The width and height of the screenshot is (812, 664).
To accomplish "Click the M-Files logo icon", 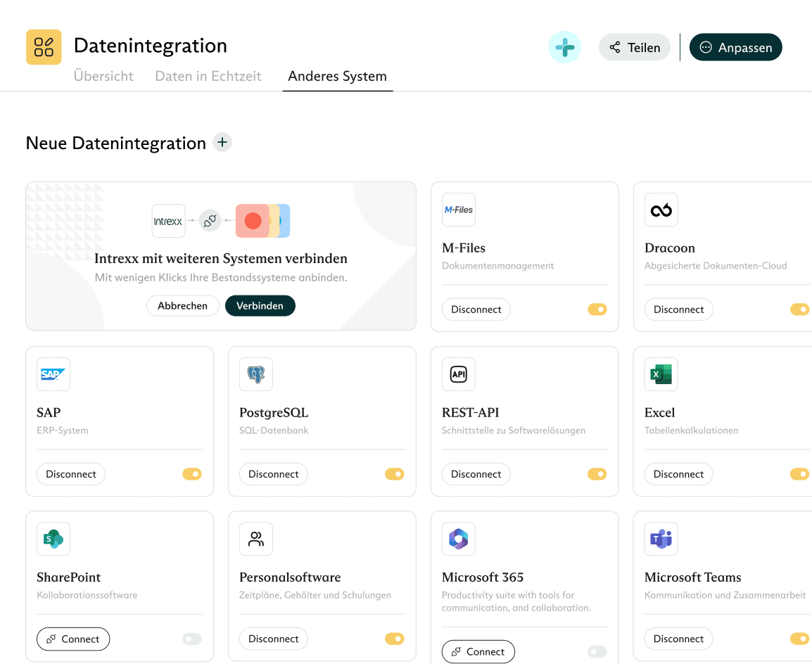I will [459, 210].
